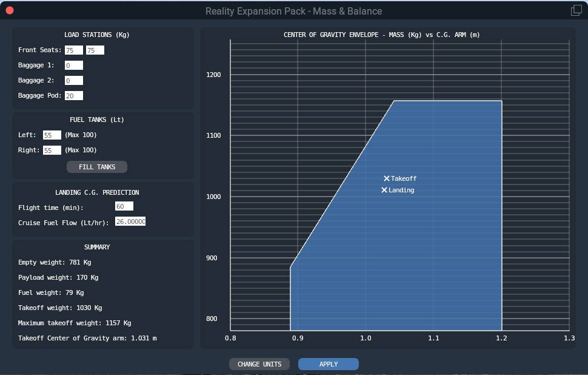The width and height of the screenshot is (588, 375).
Task: Click the 'Empty weight: 781 Kg' text
Action: click(55, 262)
